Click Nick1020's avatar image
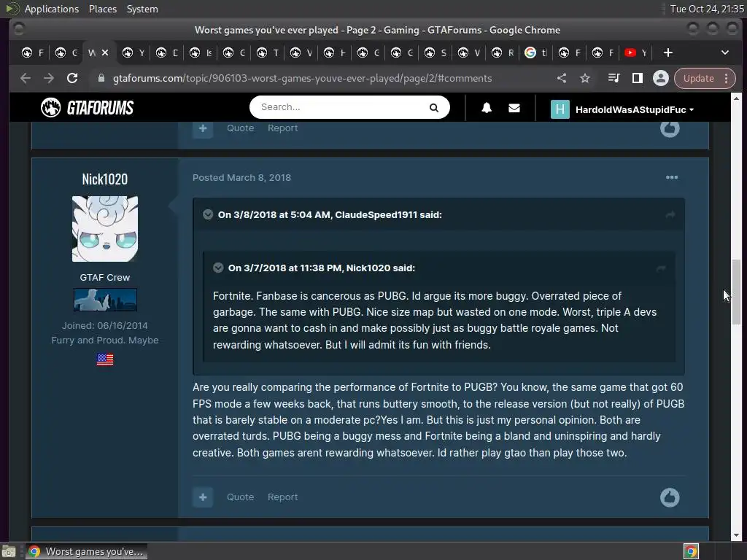The height and width of the screenshot is (560, 747). pyautogui.click(x=105, y=229)
